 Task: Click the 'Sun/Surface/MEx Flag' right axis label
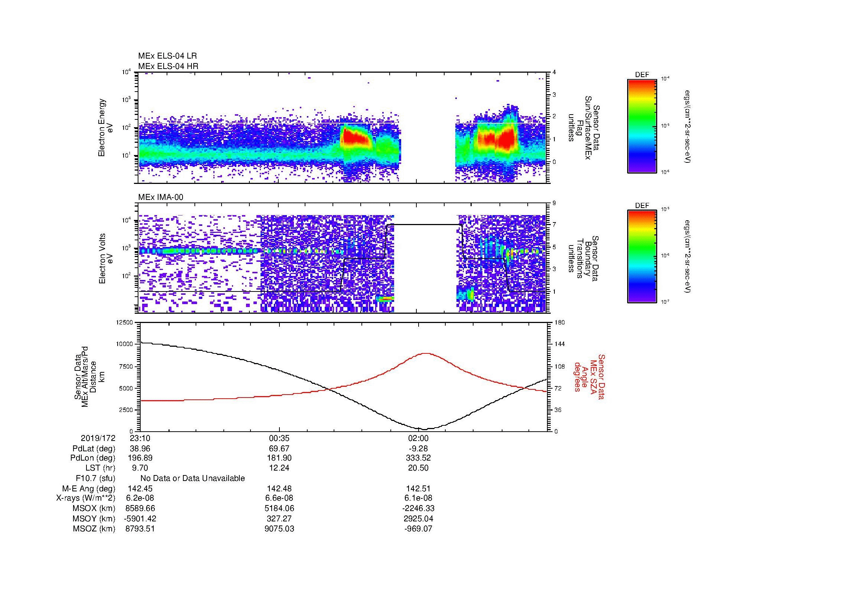[x=583, y=128]
